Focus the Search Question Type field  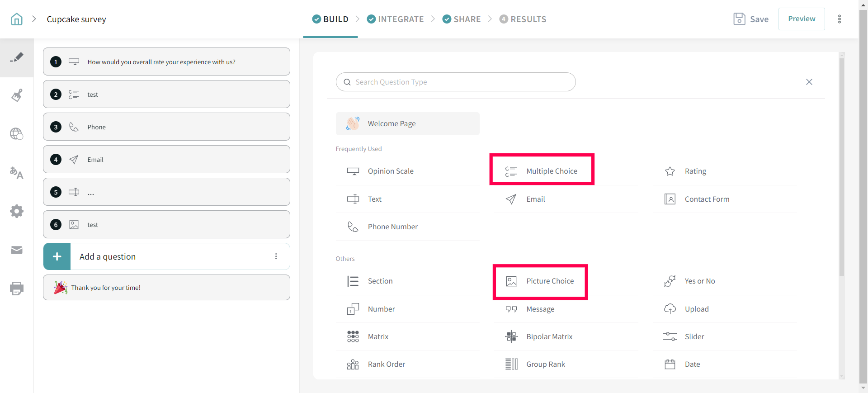pyautogui.click(x=456, y=82)
